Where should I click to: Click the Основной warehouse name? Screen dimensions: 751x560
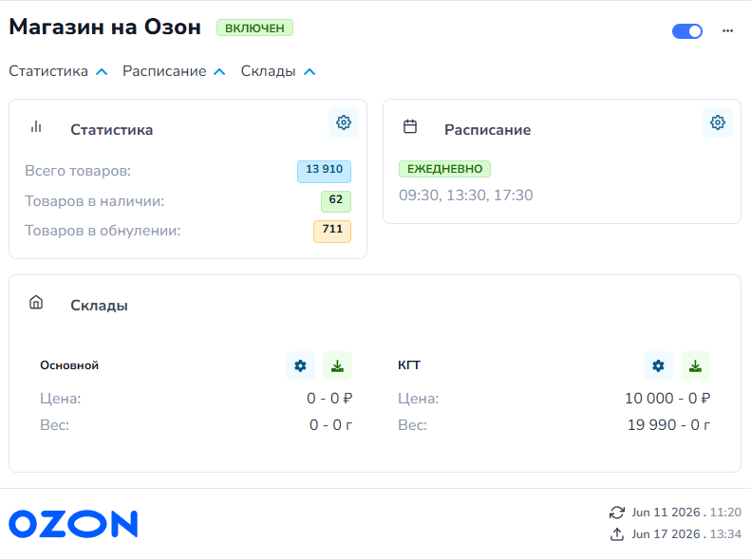pyautogui.click(x=69, y=365)
